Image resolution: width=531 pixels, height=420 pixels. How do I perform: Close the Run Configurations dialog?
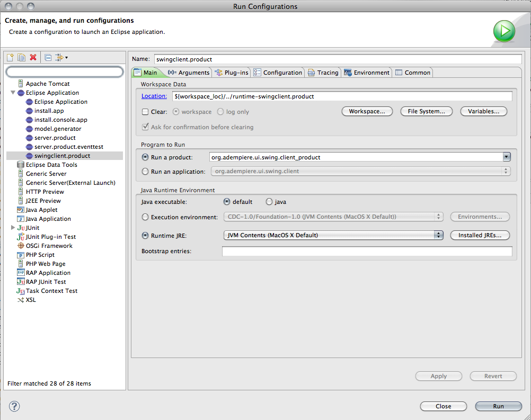point(443,406)
